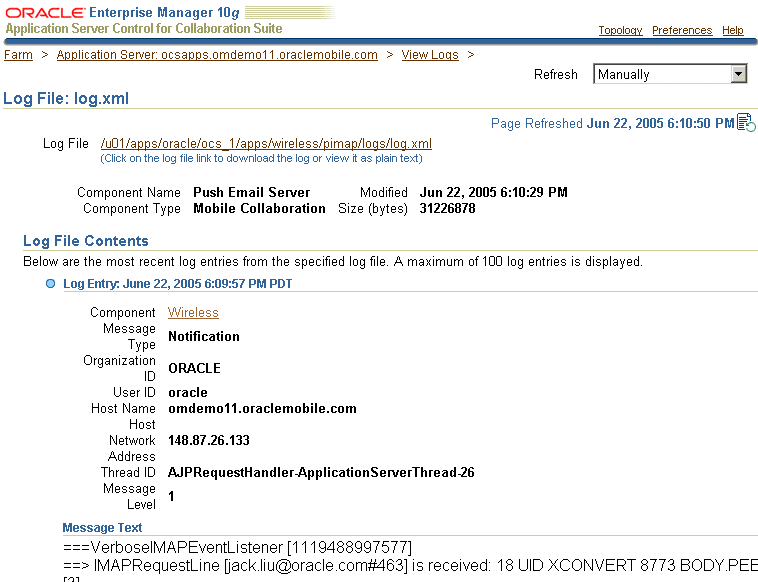This screenshot has width=758, height=582.
Task: Click the blue bullet beside Log Entry
Action: tap(51, 284)
